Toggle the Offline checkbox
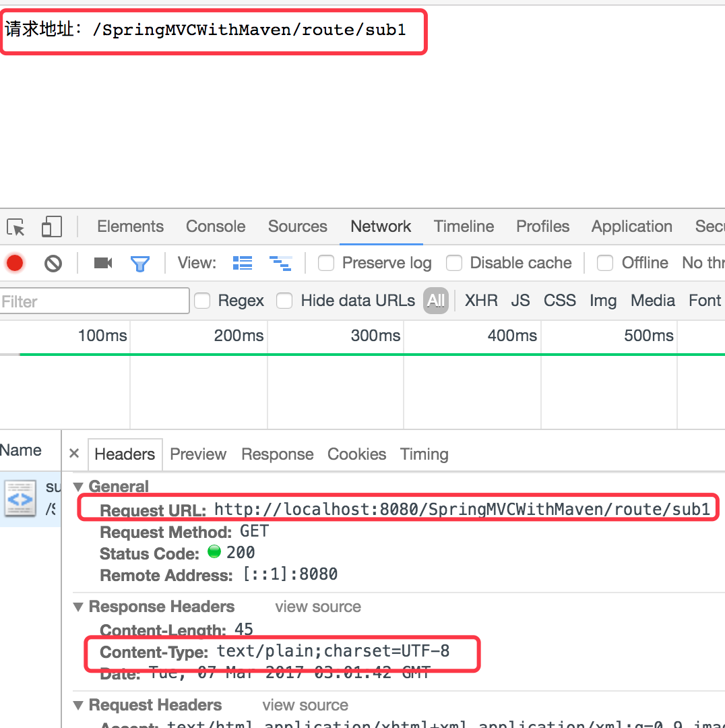 (605, 263)
